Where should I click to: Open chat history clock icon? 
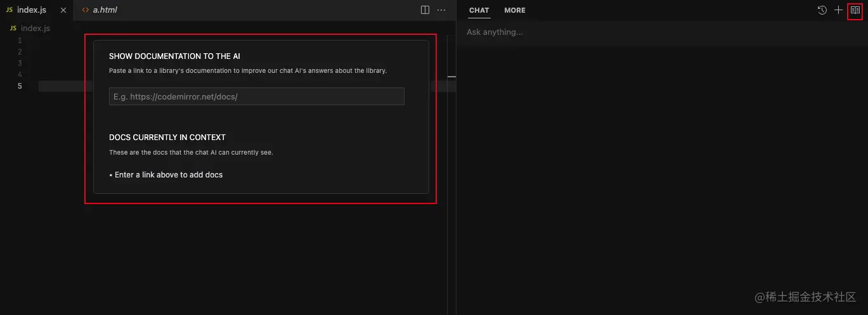tap(822, 10)
